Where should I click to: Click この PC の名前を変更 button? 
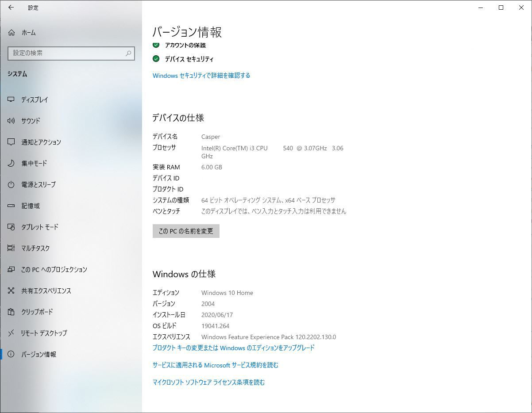(x=186, y=231)
